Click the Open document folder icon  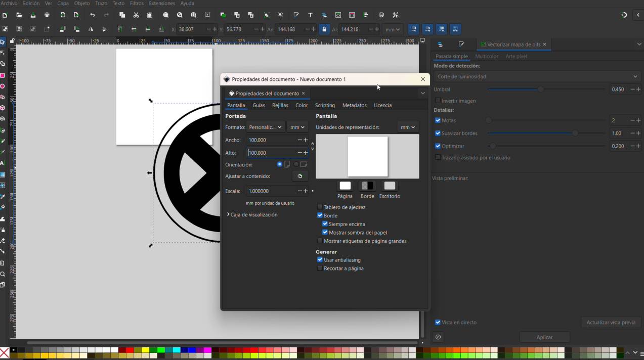[19, 15]
